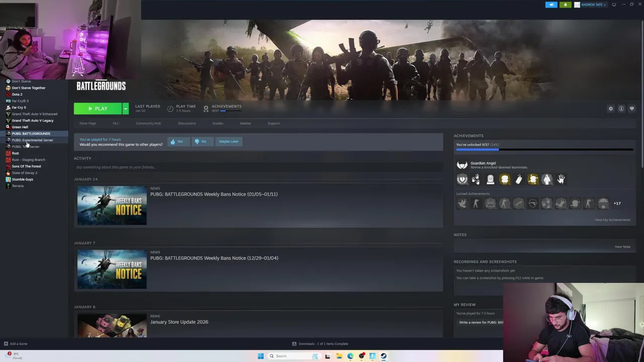Select locked dove achievement icon

pos(462,203)
